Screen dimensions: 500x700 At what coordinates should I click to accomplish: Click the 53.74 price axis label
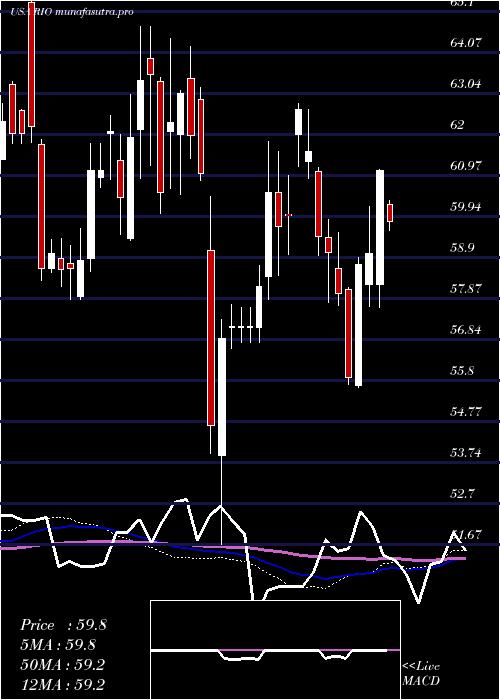pos(466,453)
